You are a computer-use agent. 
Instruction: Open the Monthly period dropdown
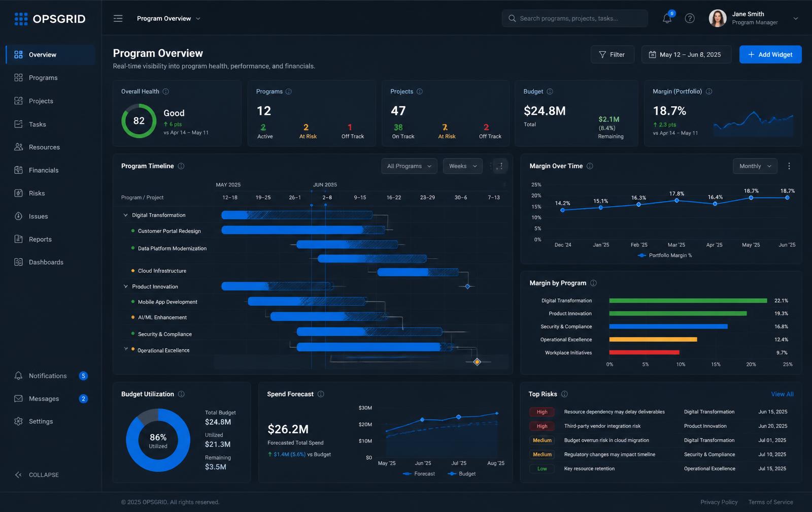coord(755,166)
